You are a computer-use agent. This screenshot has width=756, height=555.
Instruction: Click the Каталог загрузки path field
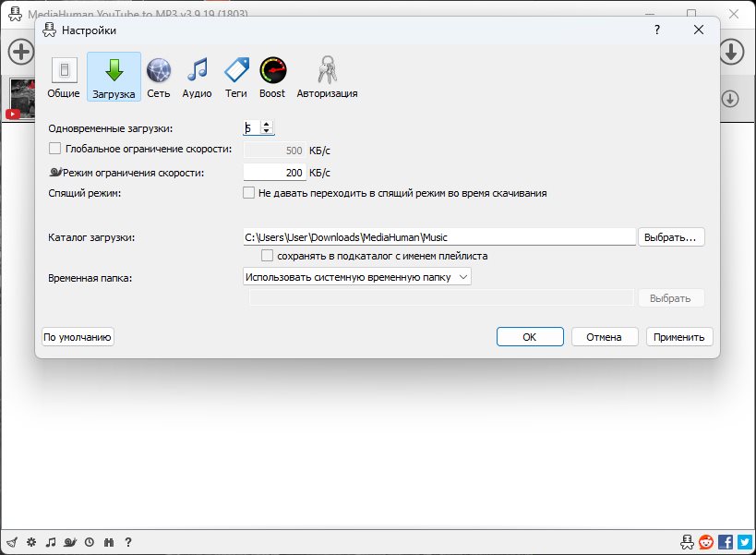[438, 237]
